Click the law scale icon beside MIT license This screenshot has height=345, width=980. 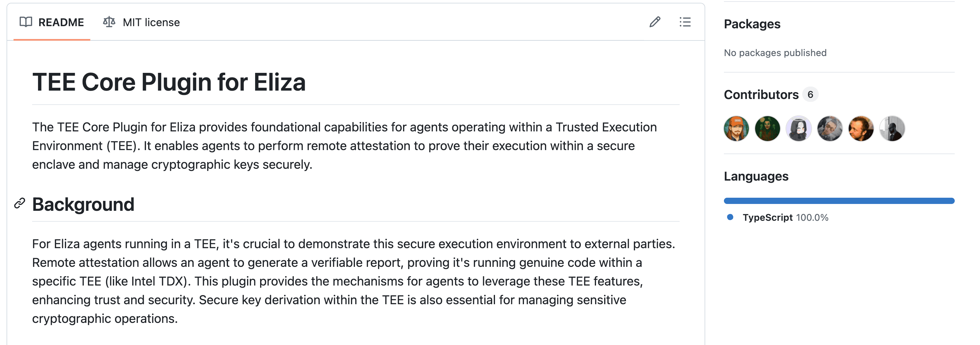pos(109,22)
